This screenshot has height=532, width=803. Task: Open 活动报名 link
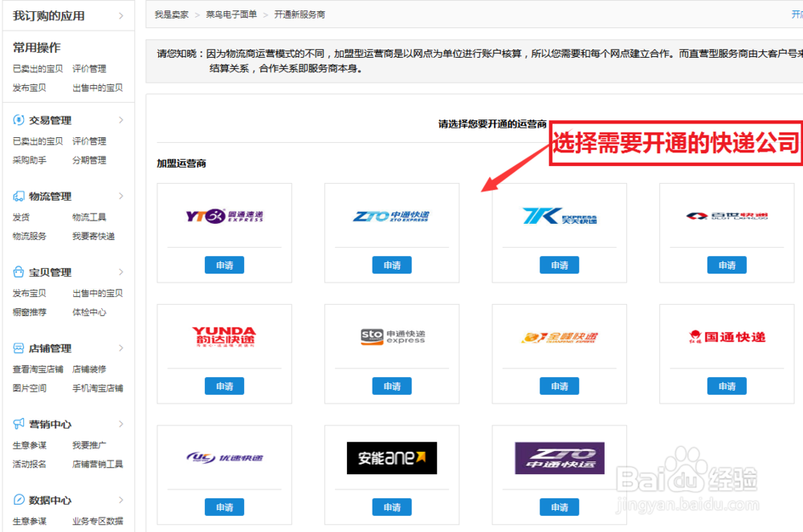coord(29,464)
